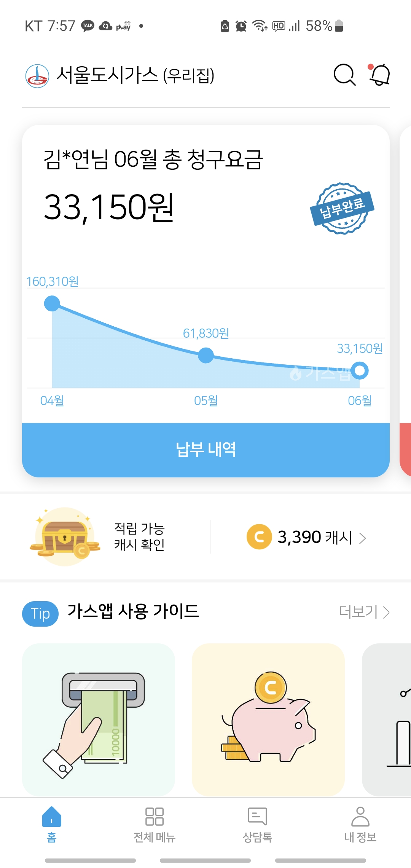Select the 05월 data point on chart
The width and height of the screenshot is (411, 868).
point(206,355)
